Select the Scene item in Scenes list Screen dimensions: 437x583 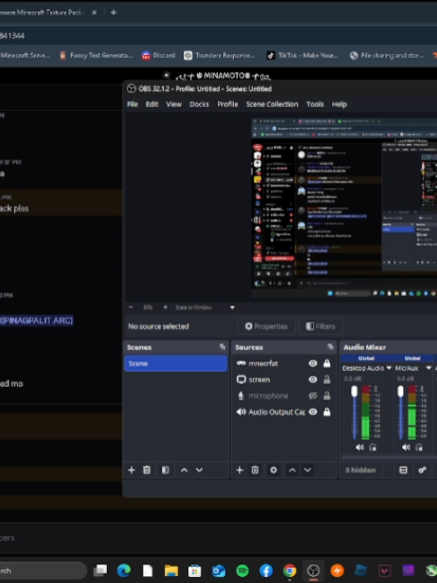pyautogui.click(x=176, y=363)
